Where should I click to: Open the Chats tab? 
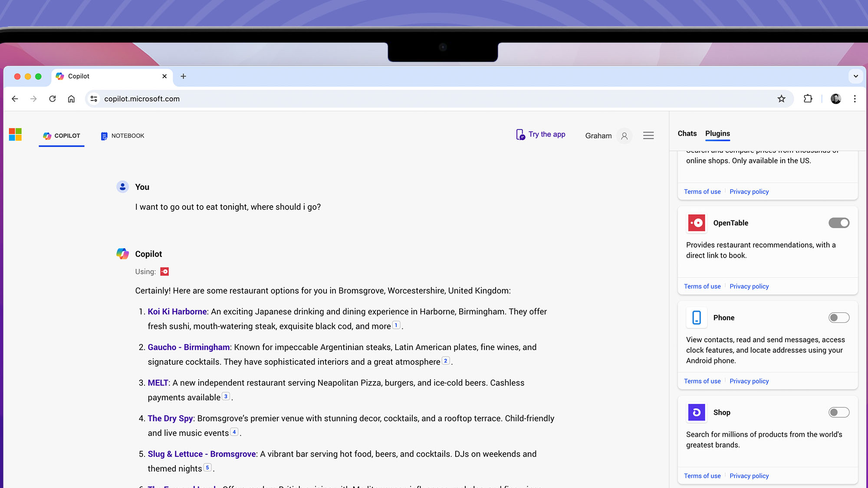tap(687, 134)
